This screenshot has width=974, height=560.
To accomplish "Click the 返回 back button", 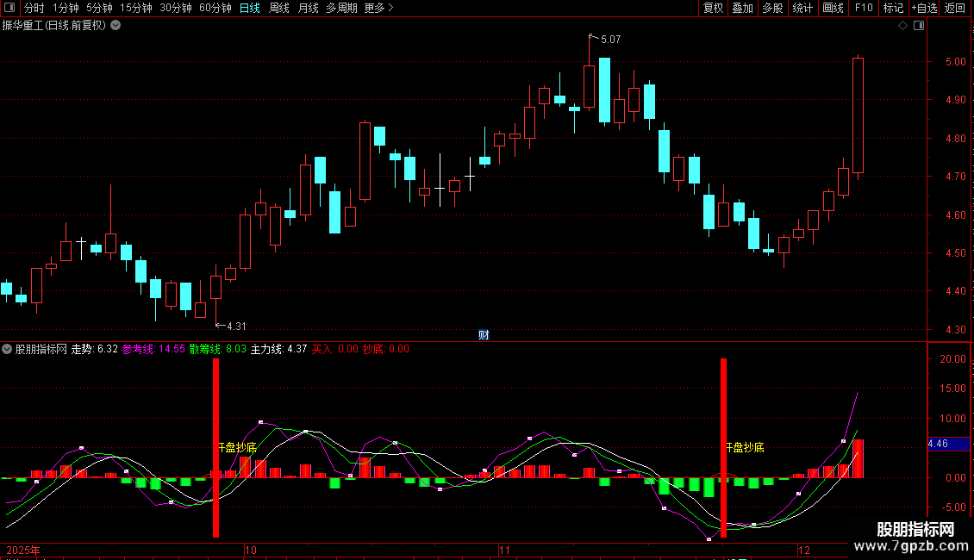I will (955, 8).
